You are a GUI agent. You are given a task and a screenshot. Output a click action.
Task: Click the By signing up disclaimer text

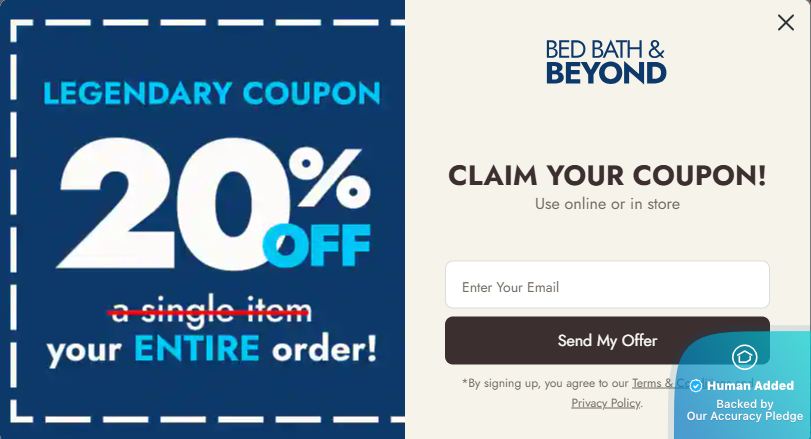[x=545, y=383]
